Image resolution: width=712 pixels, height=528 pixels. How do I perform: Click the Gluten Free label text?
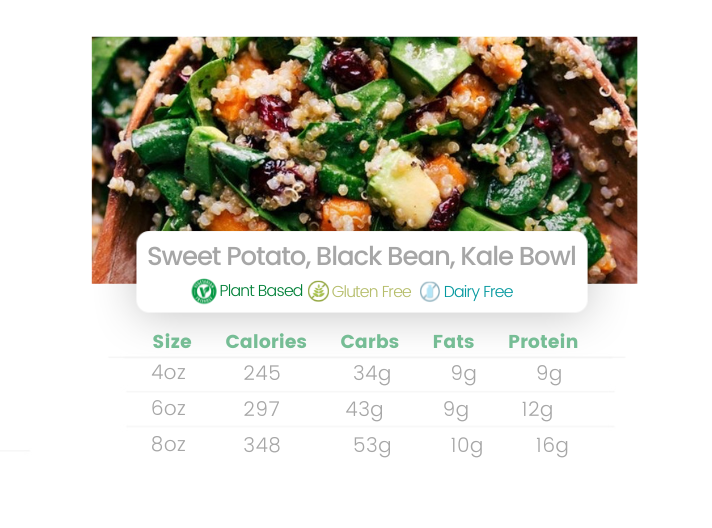[371, 291]
